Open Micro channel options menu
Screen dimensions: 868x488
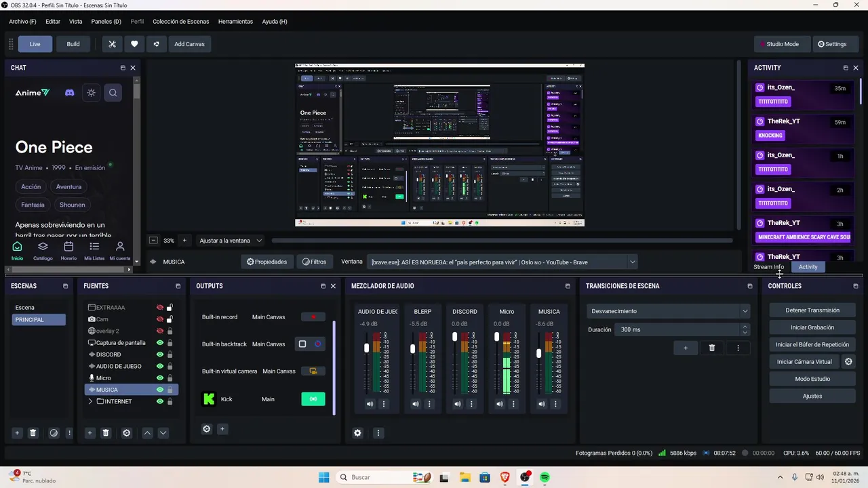point(513,404)
